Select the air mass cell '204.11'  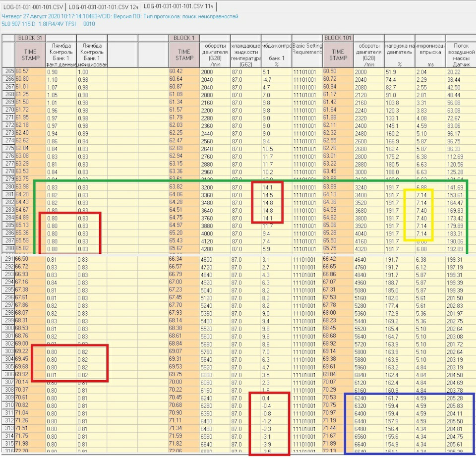pos(461,414)
